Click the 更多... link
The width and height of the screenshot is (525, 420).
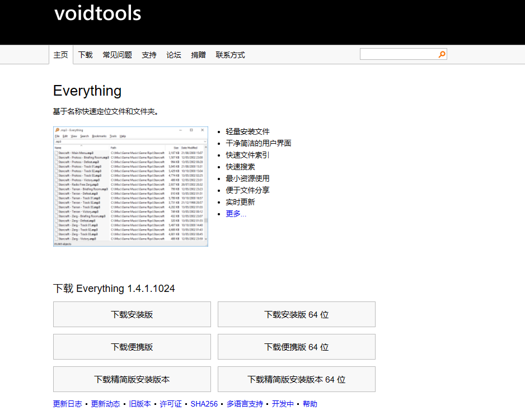pyautogui.click(x=236, y=214)
